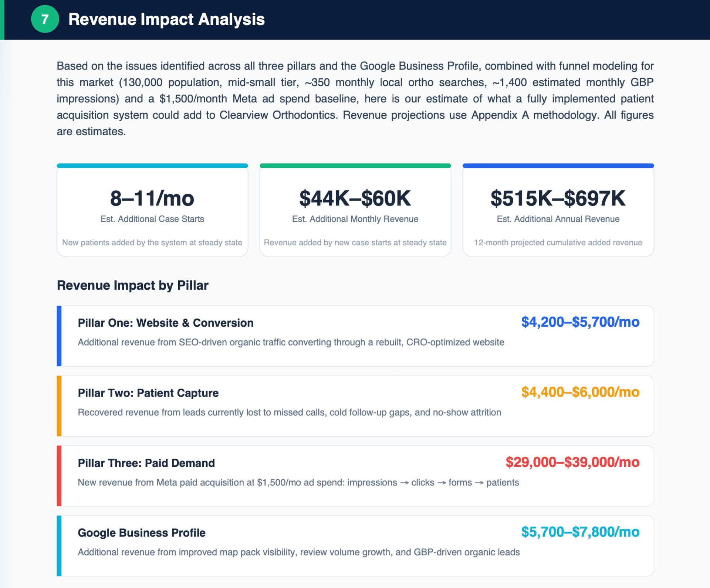Click the Meta paid acquisition description
The image size is (710, 588).
pyautogui.click(x=298, y=483)
